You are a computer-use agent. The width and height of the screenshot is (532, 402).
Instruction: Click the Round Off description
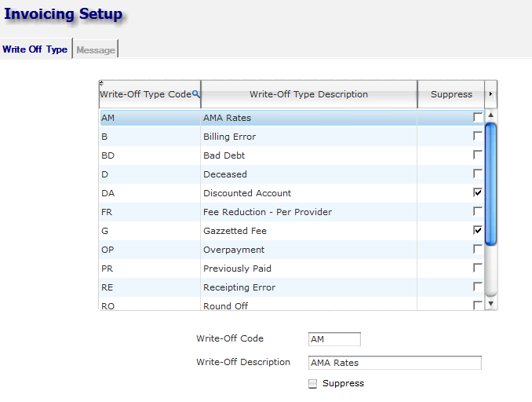[x=308, y=304]
